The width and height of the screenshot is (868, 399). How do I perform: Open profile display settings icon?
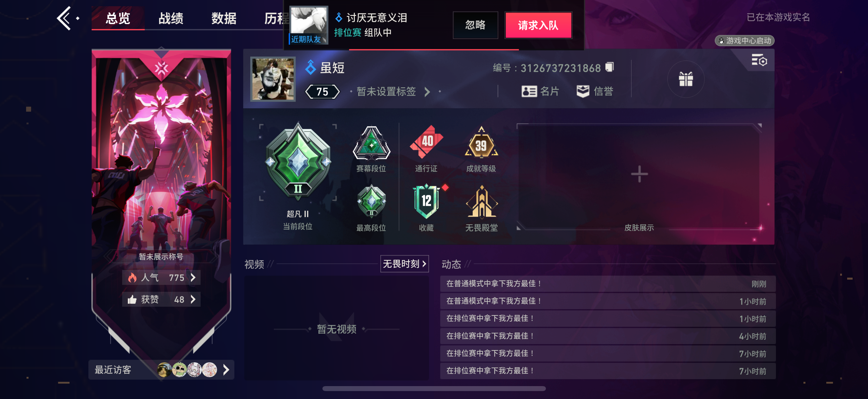click(x=759, y=61)
